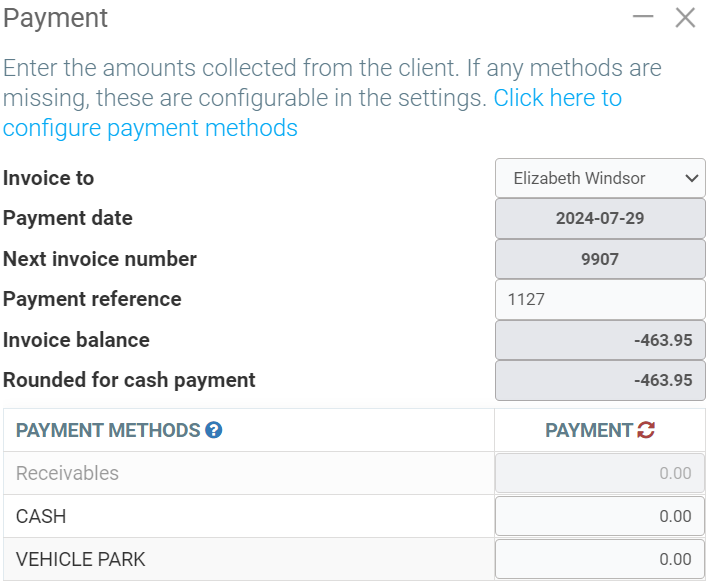Close the Payment dialog
The image size is (708, 581).
685,17
